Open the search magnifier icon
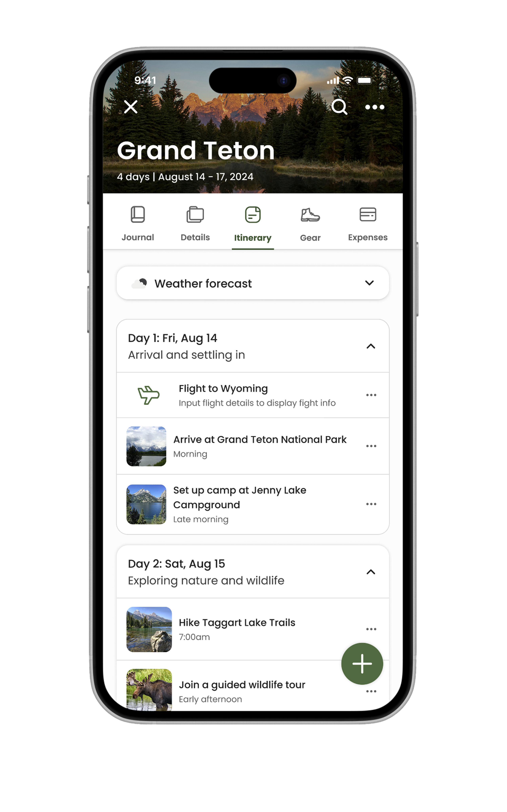The image size is (507, 812). (339, 107)
